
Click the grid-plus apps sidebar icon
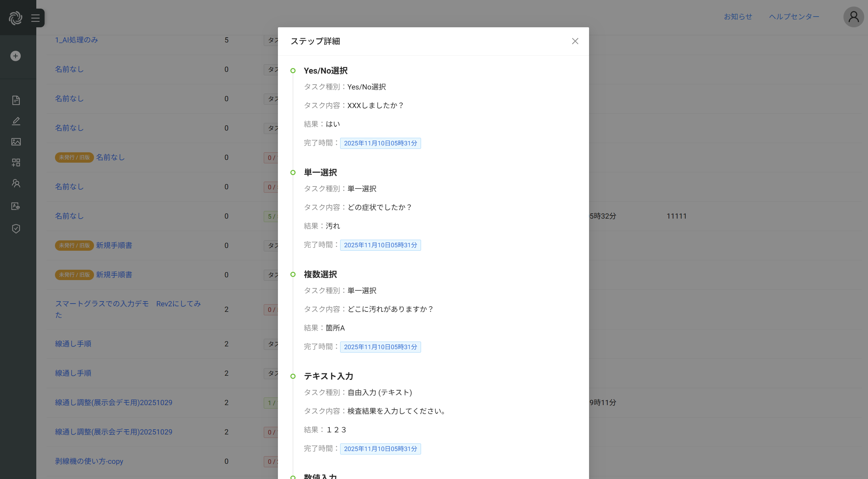pos(16,162)
